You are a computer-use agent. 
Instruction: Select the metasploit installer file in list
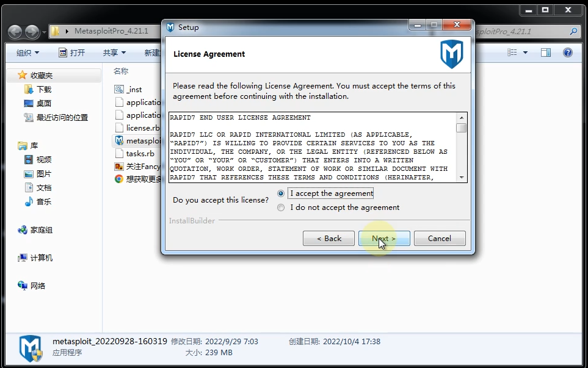(x=143, y=141)
